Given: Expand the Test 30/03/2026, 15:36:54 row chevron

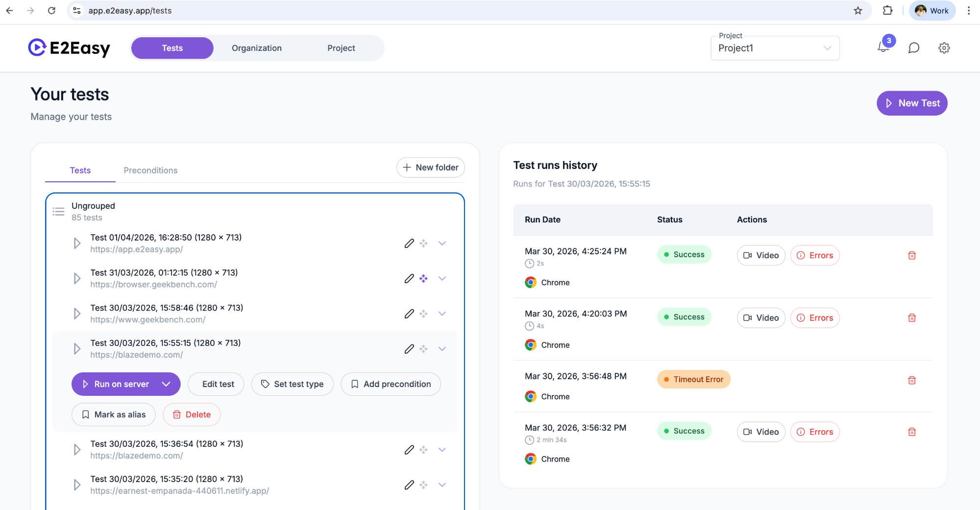Looking at the screenshot, I should (x=442, y=450).
